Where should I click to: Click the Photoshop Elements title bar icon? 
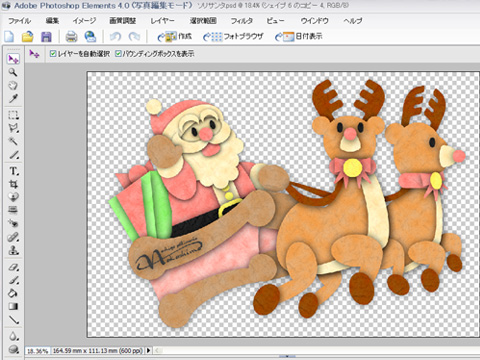pos(6,5)
